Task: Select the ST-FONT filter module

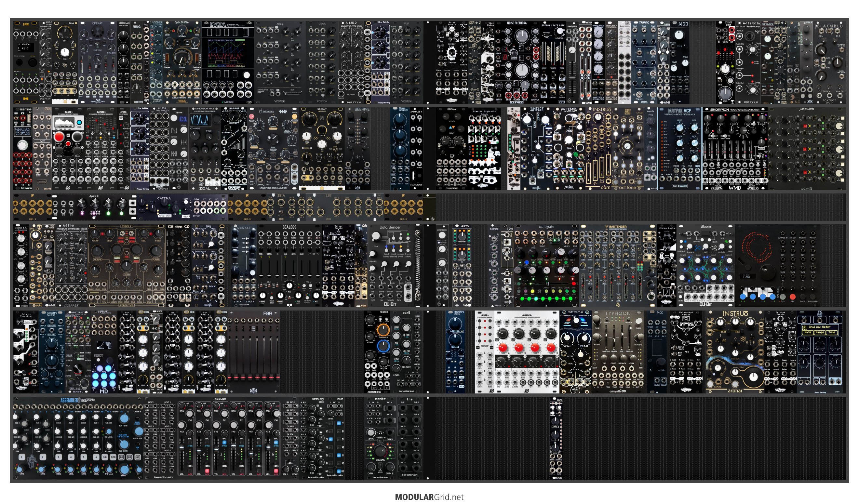Action: tap(322, 149)
